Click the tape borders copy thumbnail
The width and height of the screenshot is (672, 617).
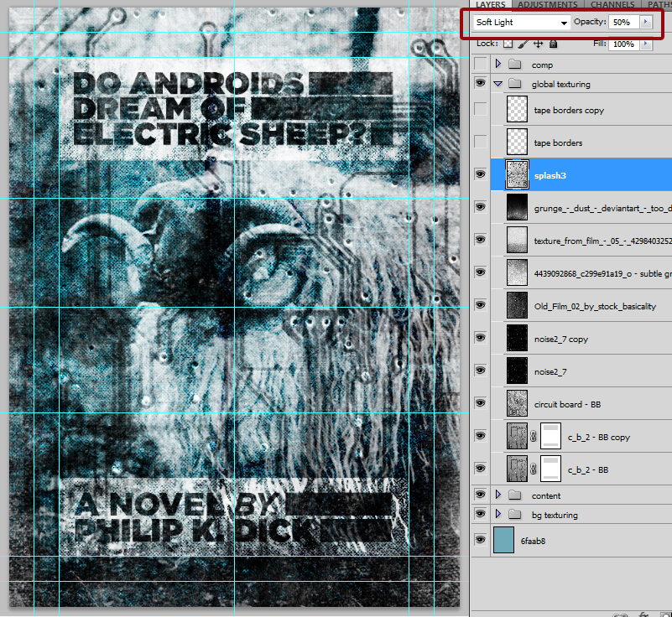[518, 109]
